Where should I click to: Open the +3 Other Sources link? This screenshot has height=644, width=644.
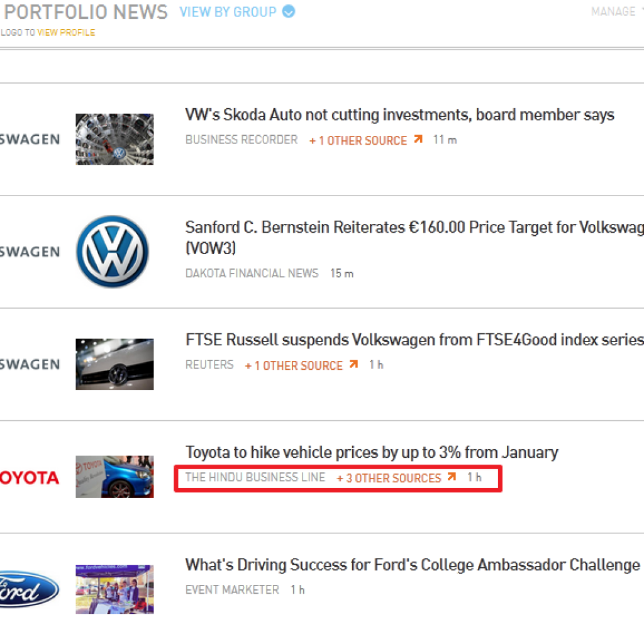tap(389, 478)
